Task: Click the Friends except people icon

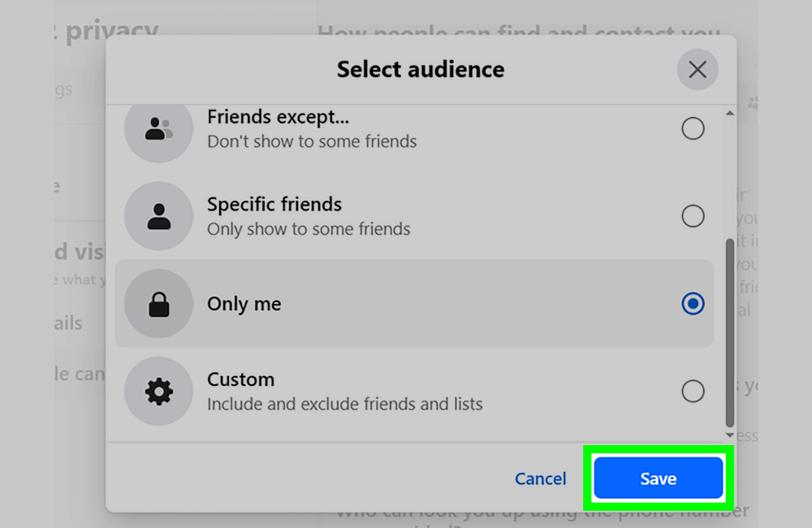Action: point(158,128)
